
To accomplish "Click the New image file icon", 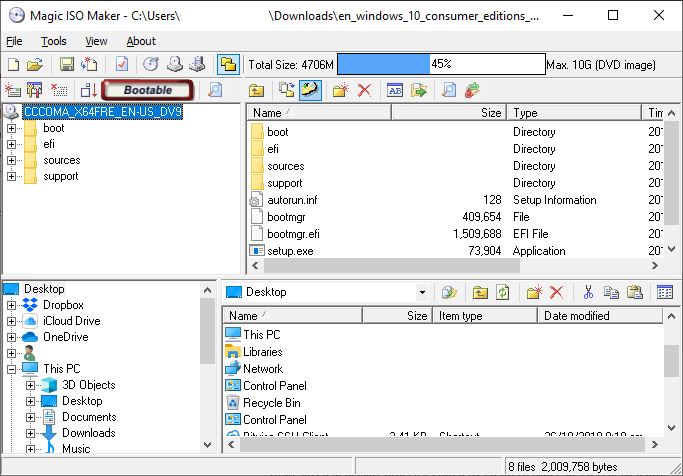I will pyautogui.click(x=14, y=65).
